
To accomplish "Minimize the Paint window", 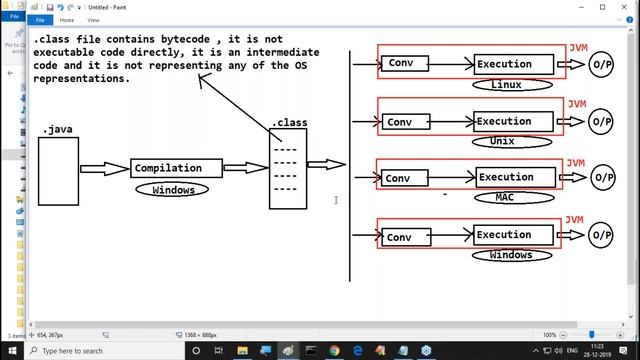I will click(x=581, y=7).
